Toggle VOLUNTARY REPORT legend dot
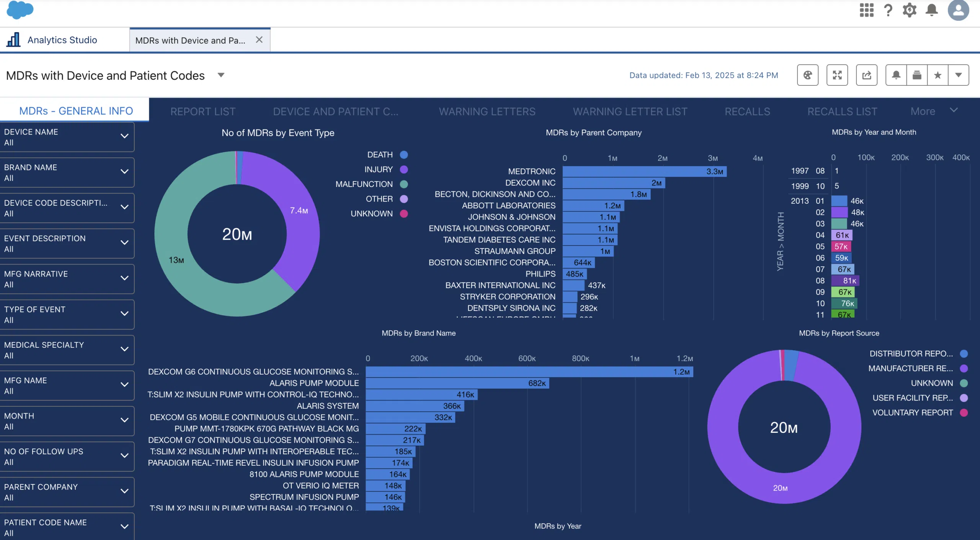 pos(964,412)
